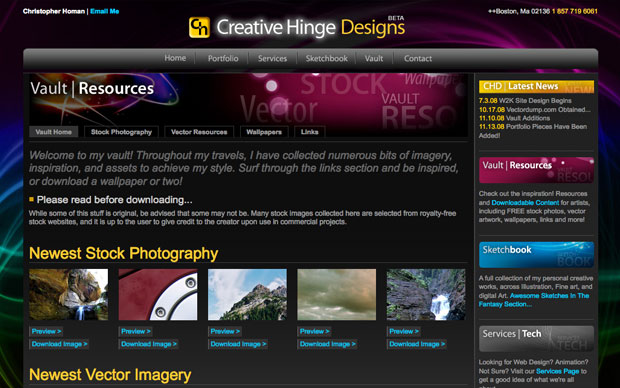Select Services in the navigation bar
This screenshot has width=620, height=388.
272,58
